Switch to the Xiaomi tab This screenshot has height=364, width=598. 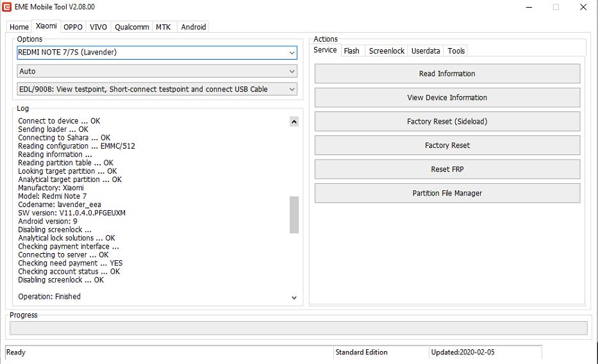click(46, 26)
